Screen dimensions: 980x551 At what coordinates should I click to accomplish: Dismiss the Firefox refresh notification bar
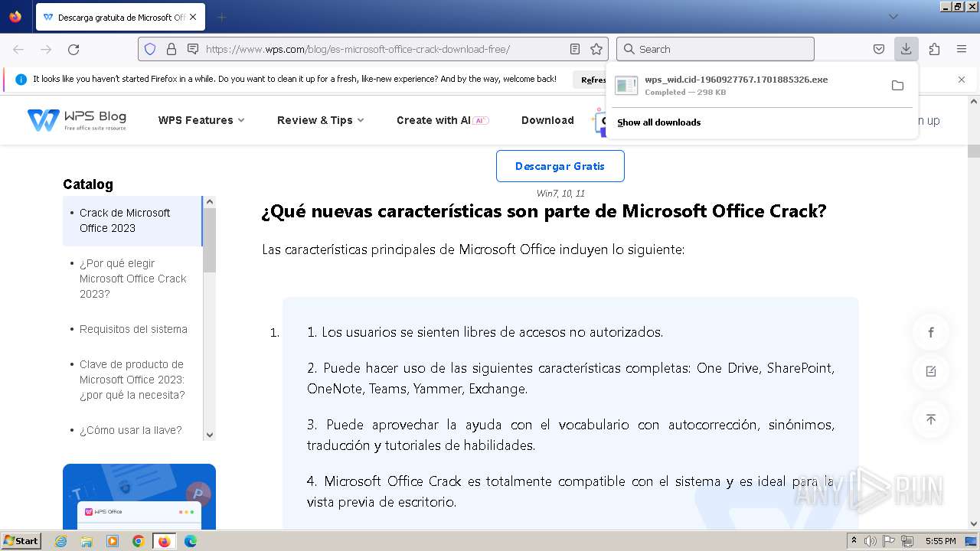pos(962,79)
